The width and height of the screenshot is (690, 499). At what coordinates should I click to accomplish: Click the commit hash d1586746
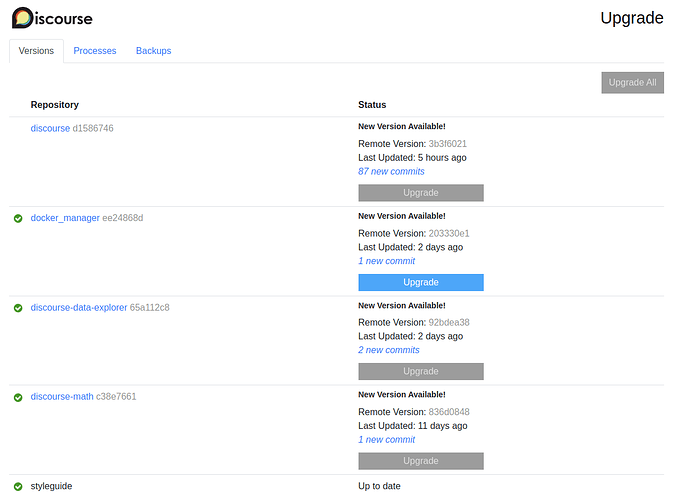coord(93,128)
